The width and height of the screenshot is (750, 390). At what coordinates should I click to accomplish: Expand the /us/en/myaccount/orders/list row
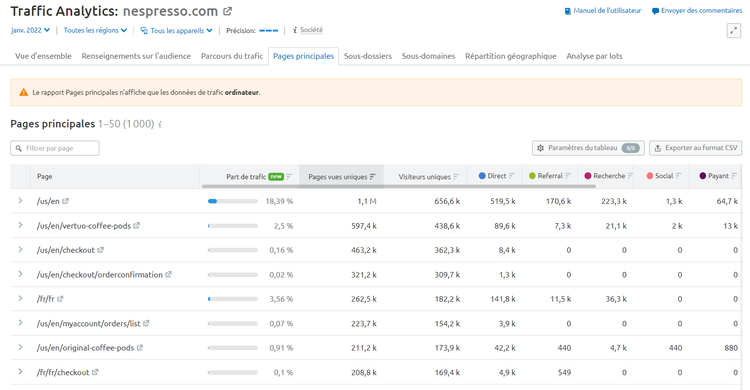[20, 323]
